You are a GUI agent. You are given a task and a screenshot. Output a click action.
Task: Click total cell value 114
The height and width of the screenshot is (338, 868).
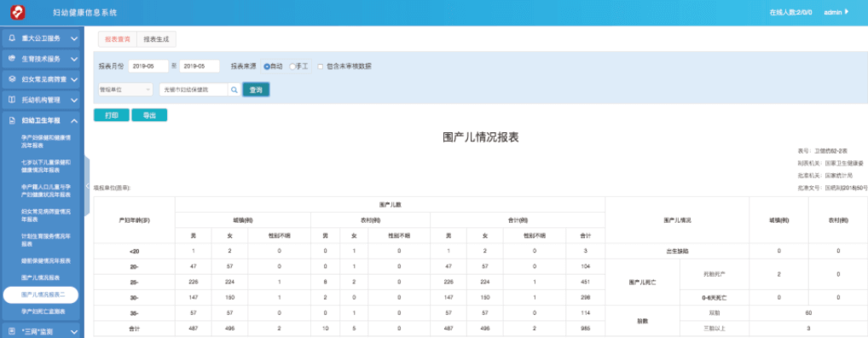[x=586, y=313]
